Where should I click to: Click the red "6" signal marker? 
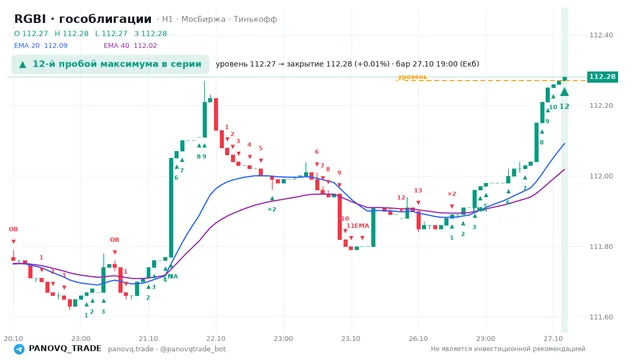(x=316, y=152)
